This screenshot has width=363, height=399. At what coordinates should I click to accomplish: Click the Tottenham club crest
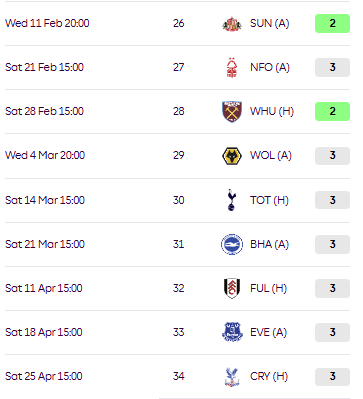pos(232,200)
